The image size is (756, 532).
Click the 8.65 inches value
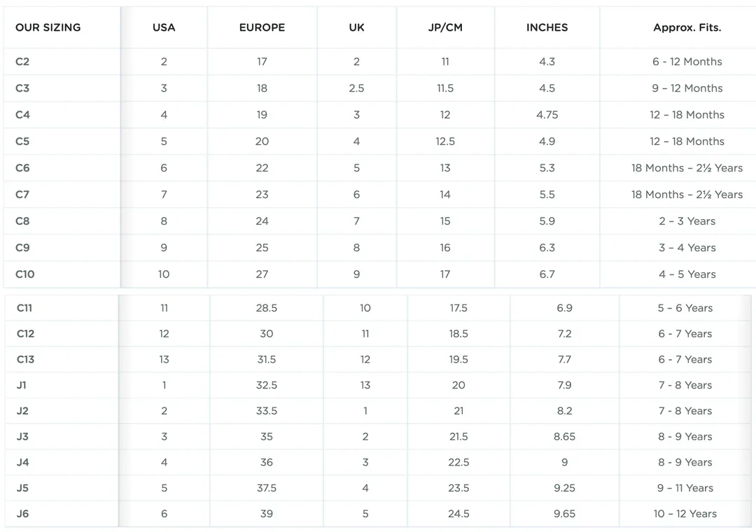(564, 437)
